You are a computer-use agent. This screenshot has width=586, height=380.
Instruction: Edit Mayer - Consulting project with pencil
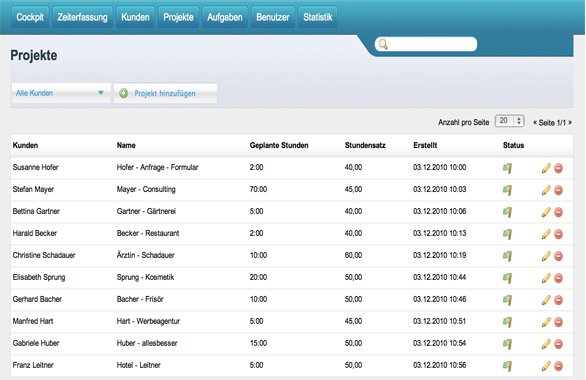pos(546,190)
